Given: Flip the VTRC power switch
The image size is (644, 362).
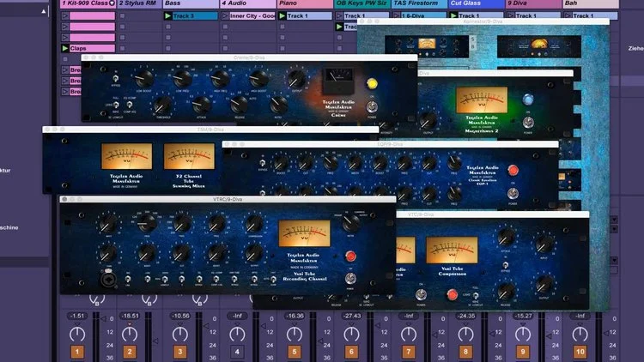Looking at the screenshot, I should pos(350,279).
